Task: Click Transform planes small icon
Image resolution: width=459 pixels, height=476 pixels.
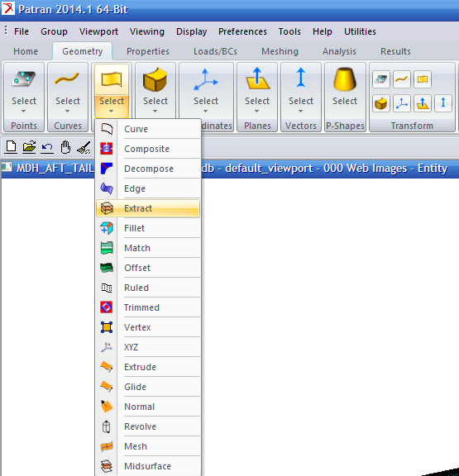Action: (423, 103)
